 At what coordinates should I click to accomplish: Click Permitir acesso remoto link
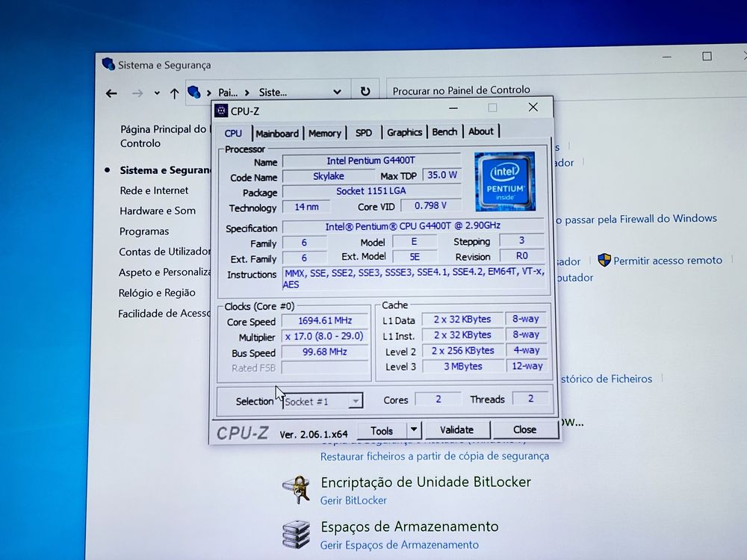pyautogui.click(x=667, y=261)
